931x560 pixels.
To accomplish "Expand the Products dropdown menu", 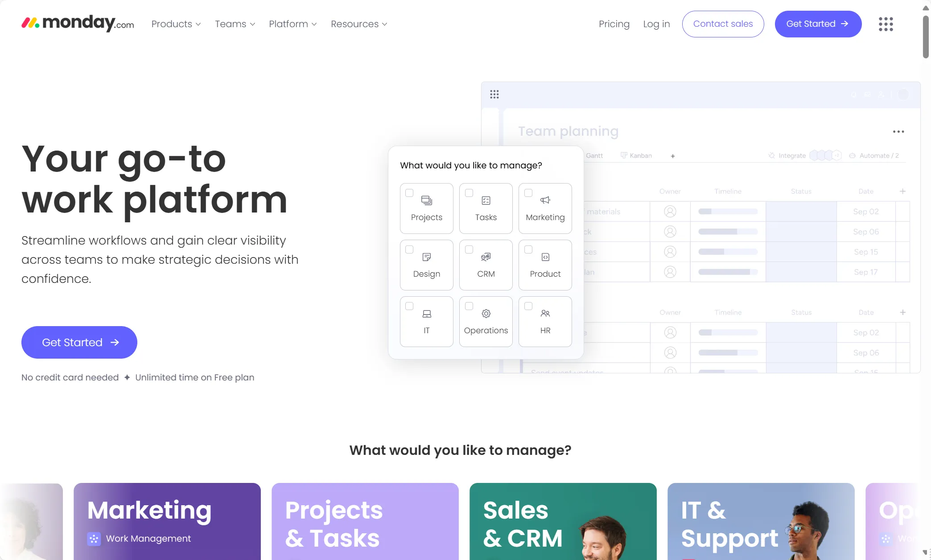I will [175, 23].
